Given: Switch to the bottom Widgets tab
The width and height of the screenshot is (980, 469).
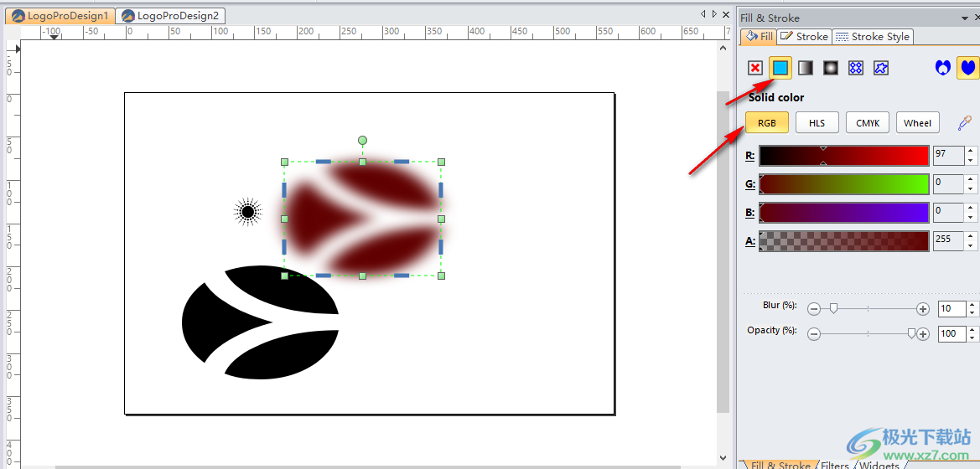Looking at the screenshot, I should pos(880,466).
